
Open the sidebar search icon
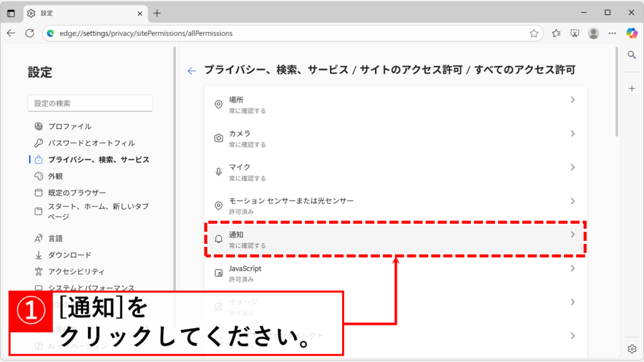631,55
